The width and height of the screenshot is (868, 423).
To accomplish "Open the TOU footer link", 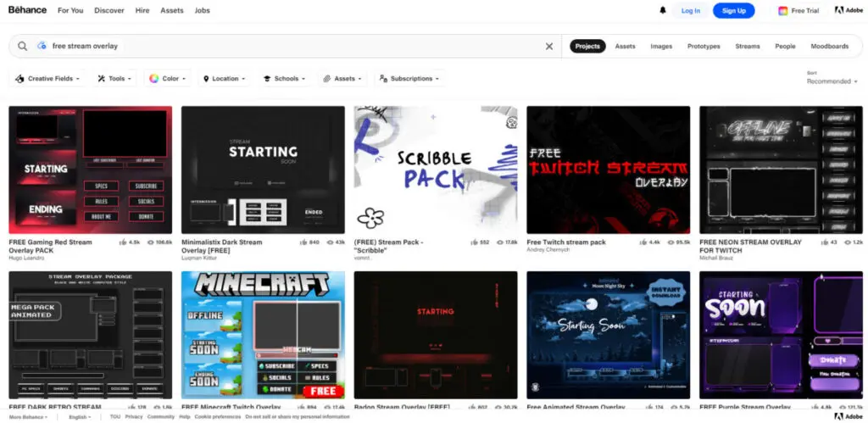I will [x=115, y=417].
